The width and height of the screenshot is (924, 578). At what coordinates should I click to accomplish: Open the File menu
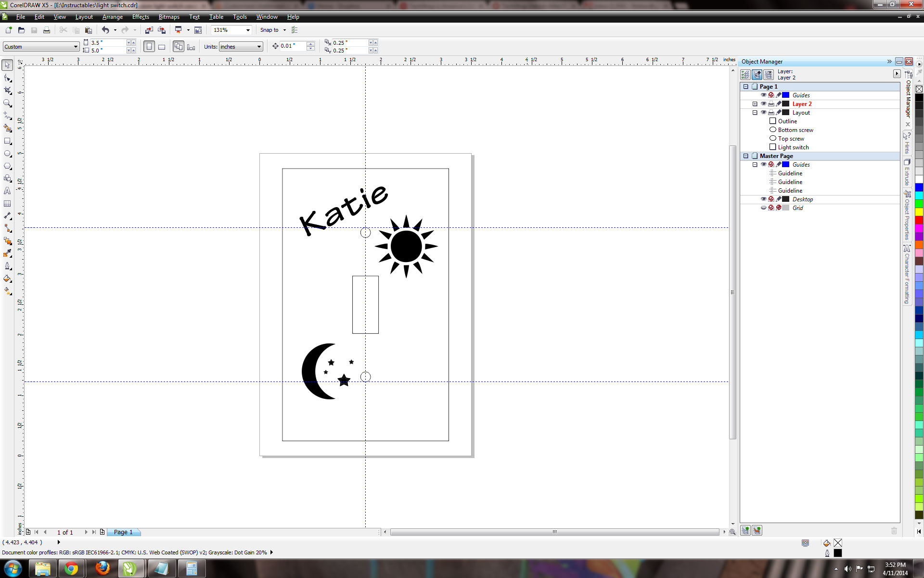pyautogui.click(x=21, y=17)
